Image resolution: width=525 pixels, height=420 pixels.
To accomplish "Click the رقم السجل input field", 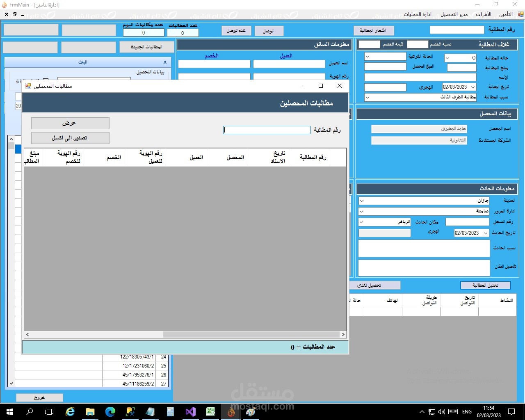I will (467, 222).
